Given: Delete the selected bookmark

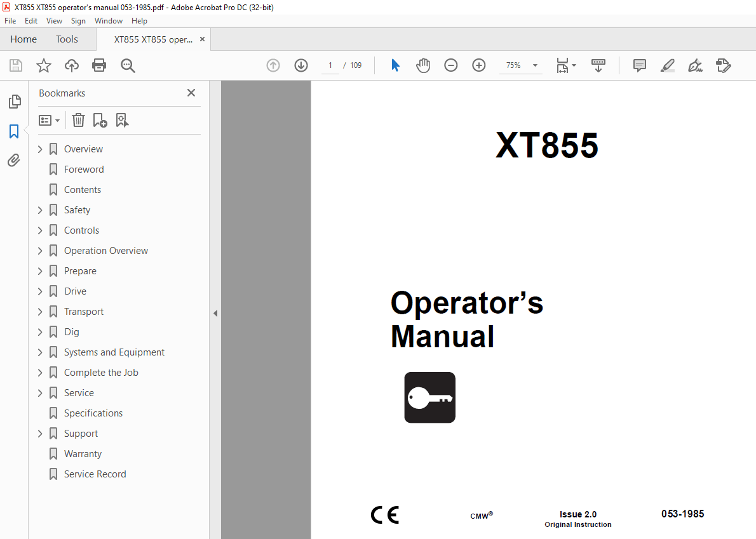Looking at the screenshot, I should [78, 120].
